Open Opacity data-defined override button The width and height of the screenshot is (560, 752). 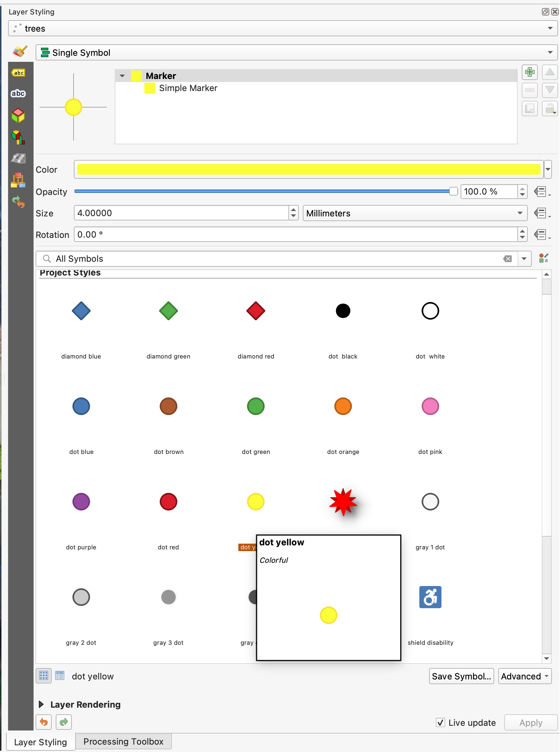(541, 192)
